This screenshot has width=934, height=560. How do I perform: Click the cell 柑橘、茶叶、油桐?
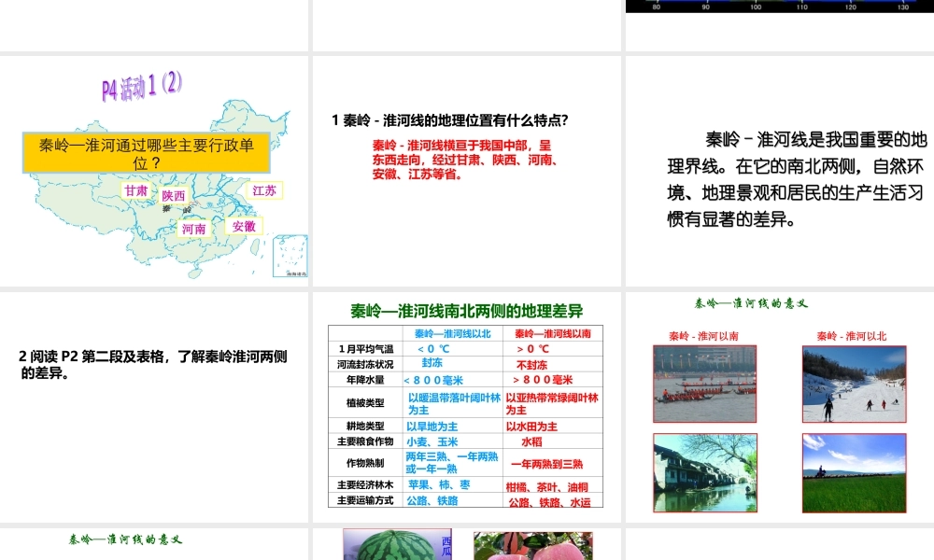pos(546,487)
